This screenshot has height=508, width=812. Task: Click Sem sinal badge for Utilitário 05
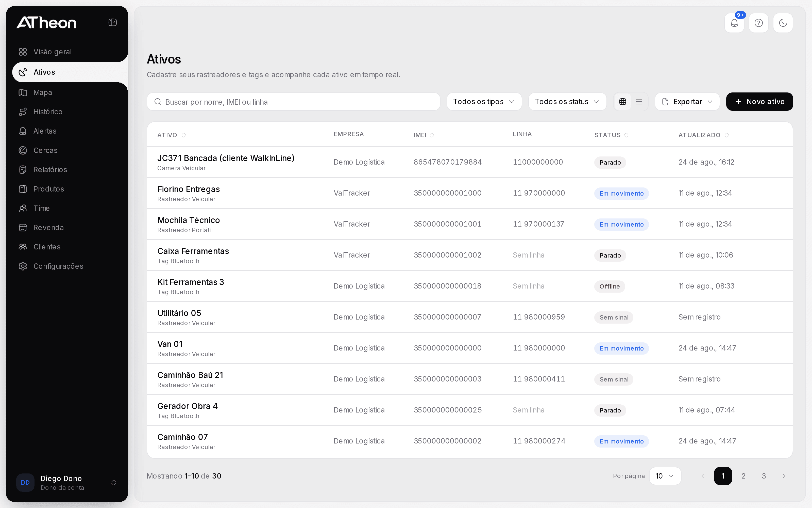[613, 317]
